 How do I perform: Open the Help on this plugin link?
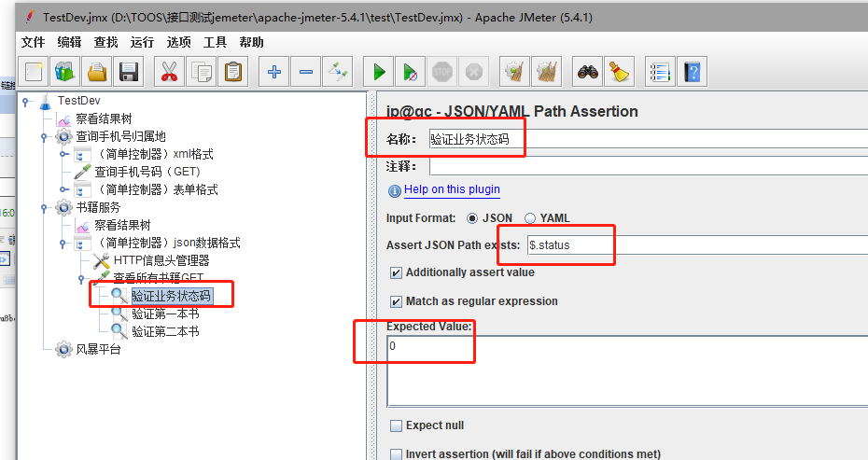[452, 189]
